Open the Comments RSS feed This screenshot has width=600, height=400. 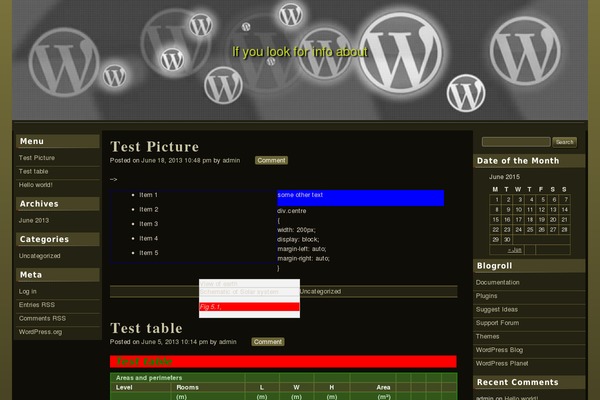pyautogui.click(x=42, y=318)
